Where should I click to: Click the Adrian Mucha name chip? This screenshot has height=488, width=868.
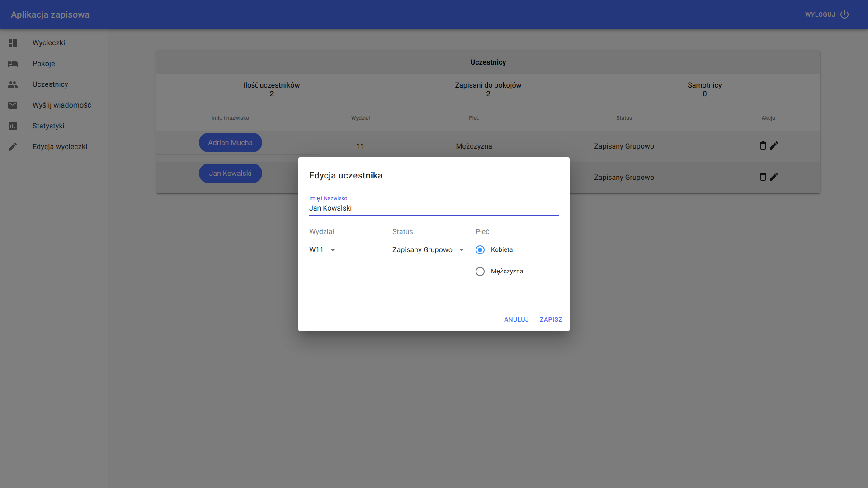pyautogui.click(x=230, y=143)
